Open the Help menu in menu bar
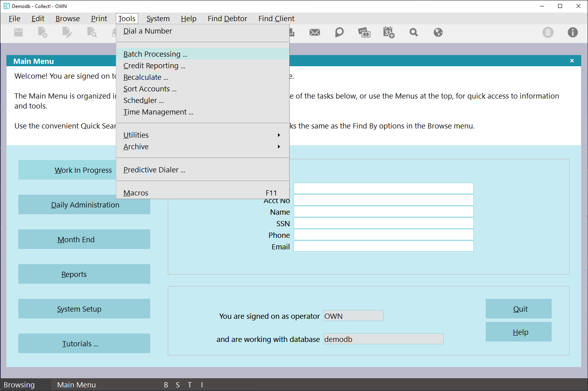The height and width of the screenshot is (391, 588). click(189, 19)
